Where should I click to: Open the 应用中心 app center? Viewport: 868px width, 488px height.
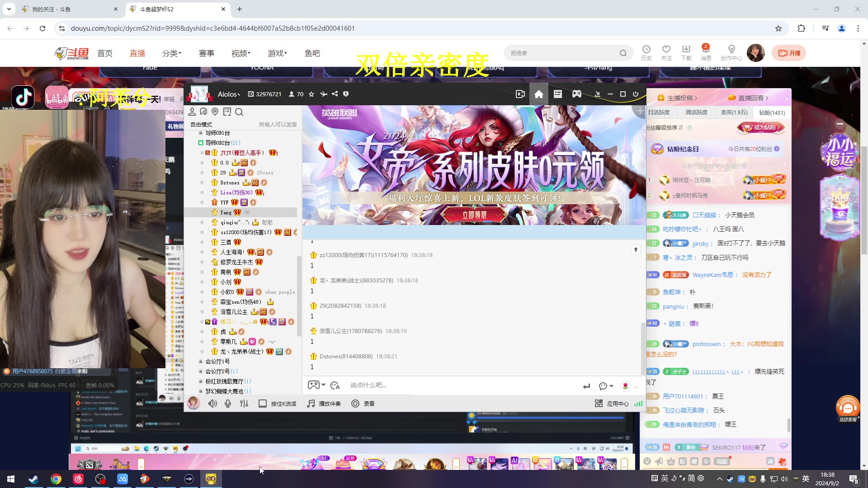(612, 404)
